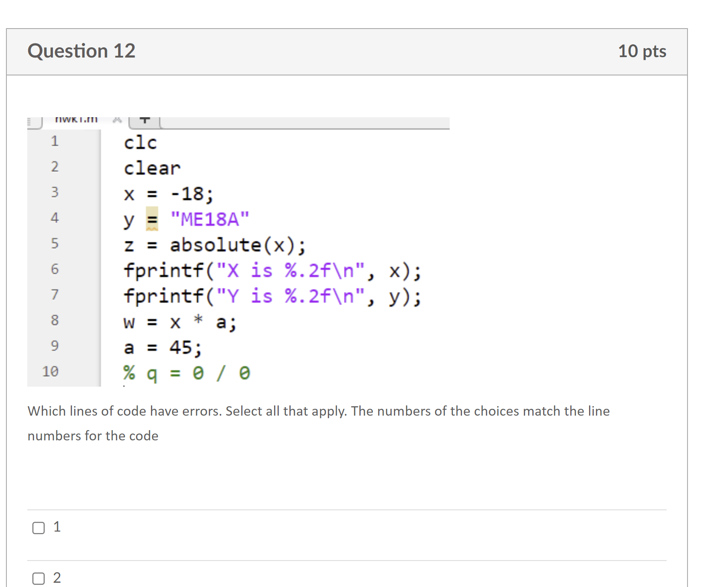Click the green comment "% q = 0 / 0"
This screenshot has height=587, width=728.
point(187,373)
